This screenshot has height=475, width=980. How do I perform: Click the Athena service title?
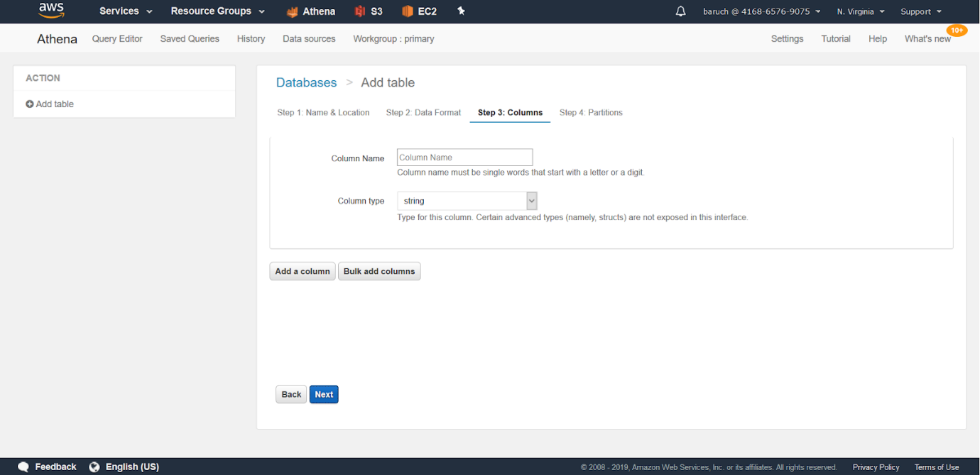click(57, 39)
